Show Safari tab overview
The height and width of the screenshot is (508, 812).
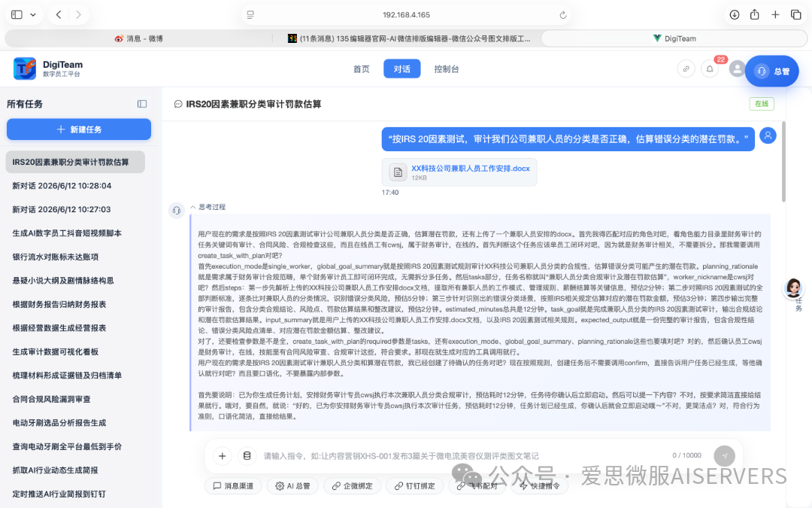click(x=796, y=14)
